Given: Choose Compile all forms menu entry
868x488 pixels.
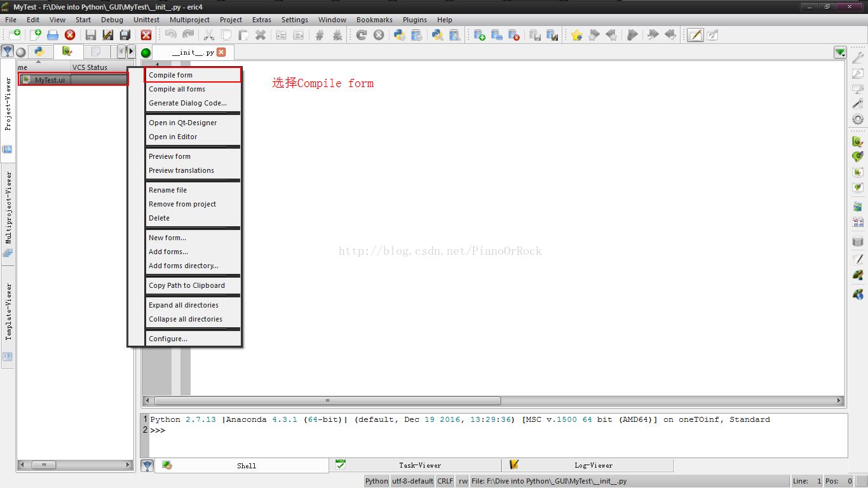Looking at the screenshot, I should 193,89.
